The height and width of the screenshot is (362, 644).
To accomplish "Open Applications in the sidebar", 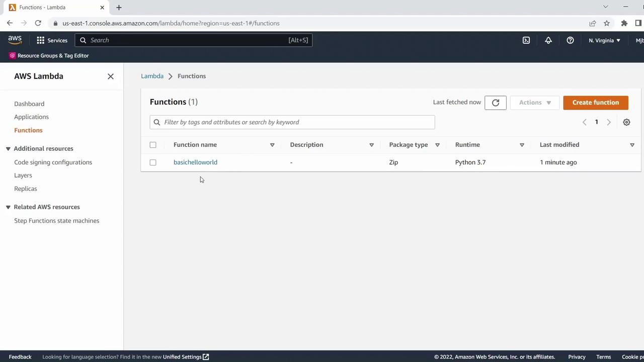I will (31, 117).
